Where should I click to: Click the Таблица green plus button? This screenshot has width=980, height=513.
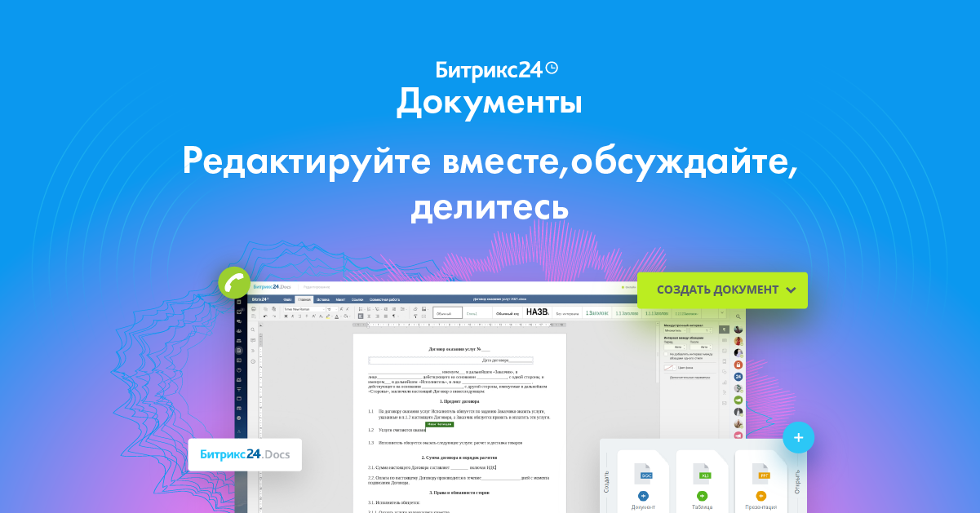point(702,496)
